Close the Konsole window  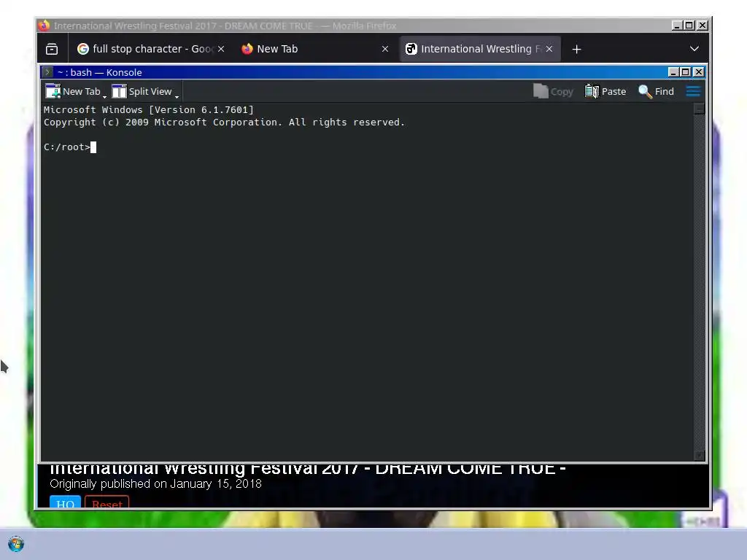(698, 72)
